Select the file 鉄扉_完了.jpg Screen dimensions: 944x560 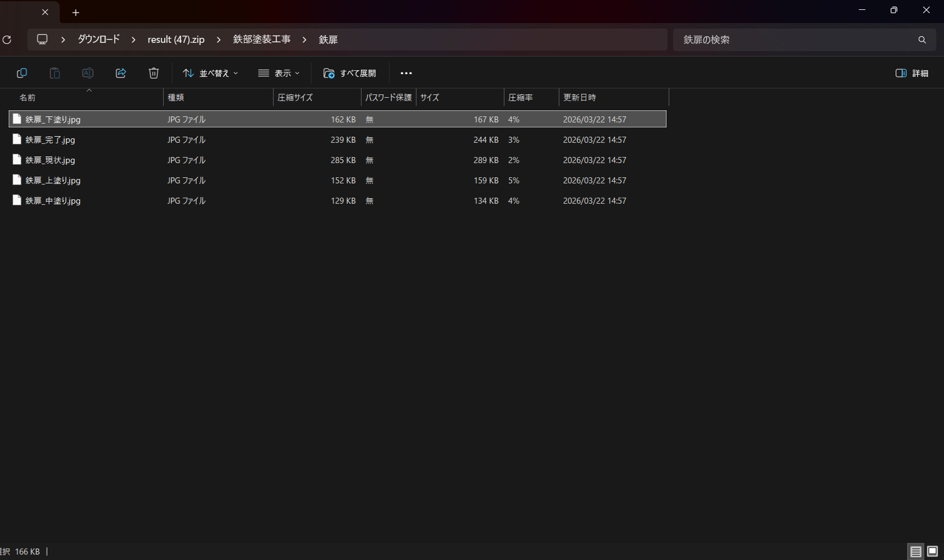(50, 140)
